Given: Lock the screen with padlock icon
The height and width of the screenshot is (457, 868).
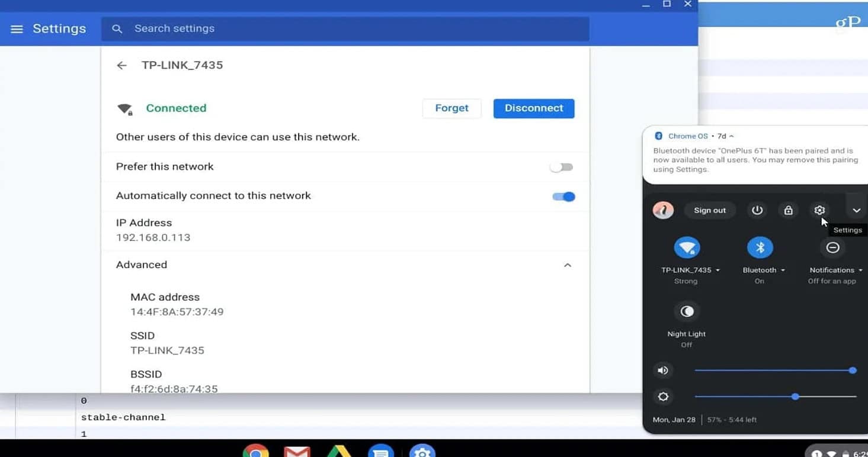Looking at the screenshot, I should coord(788,210).
